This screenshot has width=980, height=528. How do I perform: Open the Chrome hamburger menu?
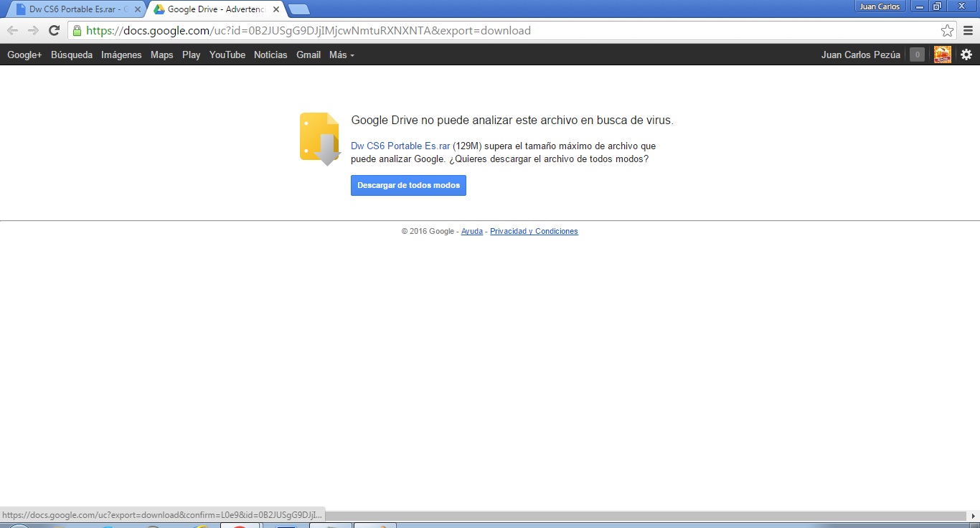(968, 30)
